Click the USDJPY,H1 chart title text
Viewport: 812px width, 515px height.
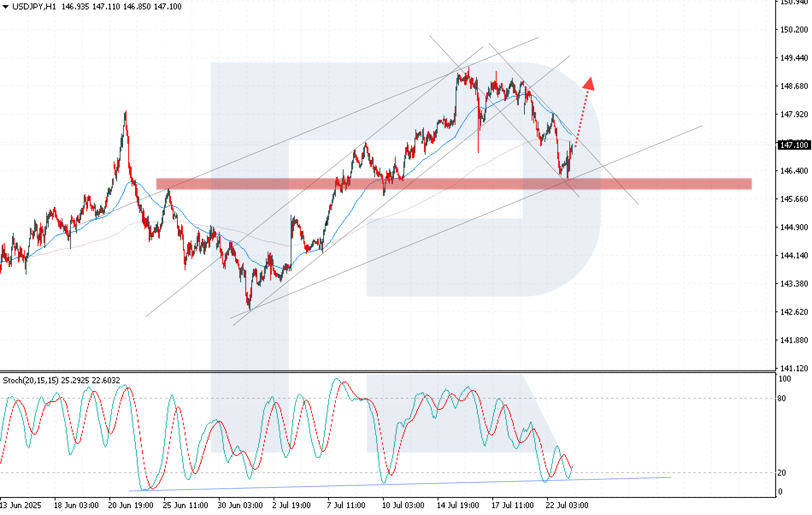(x=34, y=6)
